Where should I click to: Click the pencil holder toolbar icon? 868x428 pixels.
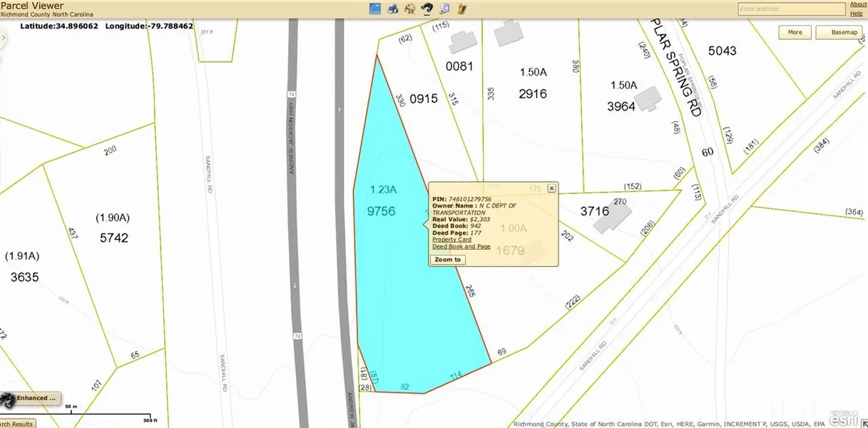click(x=462, y=9)
